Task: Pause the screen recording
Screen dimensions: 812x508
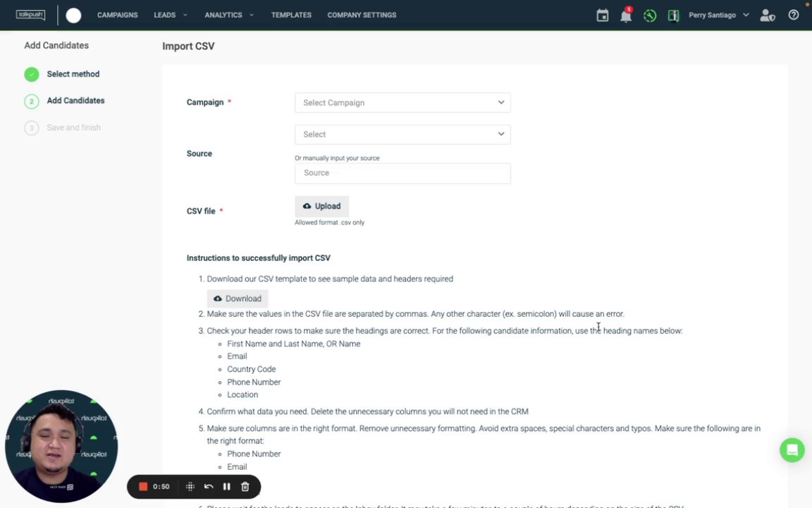Action: 226,486
